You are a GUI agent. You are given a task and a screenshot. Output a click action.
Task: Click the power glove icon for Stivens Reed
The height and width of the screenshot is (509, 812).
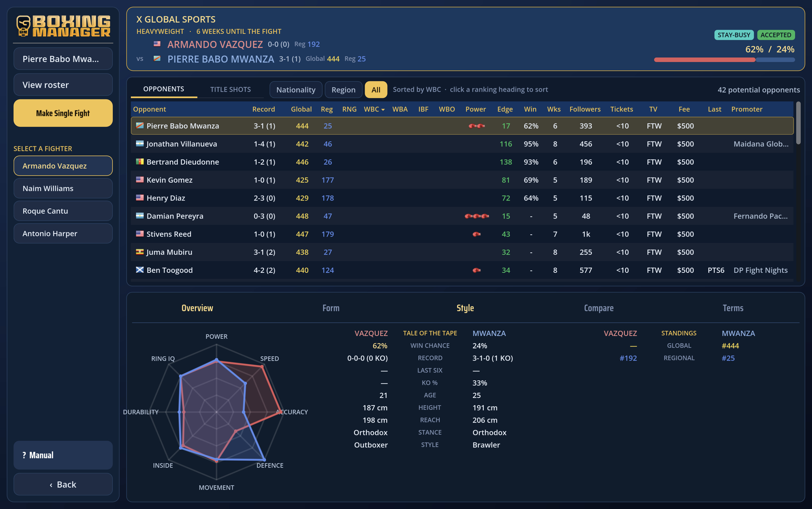(476, 234)
